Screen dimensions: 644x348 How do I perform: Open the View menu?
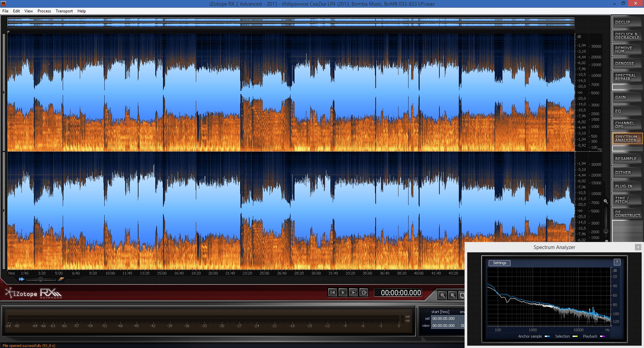29,11
